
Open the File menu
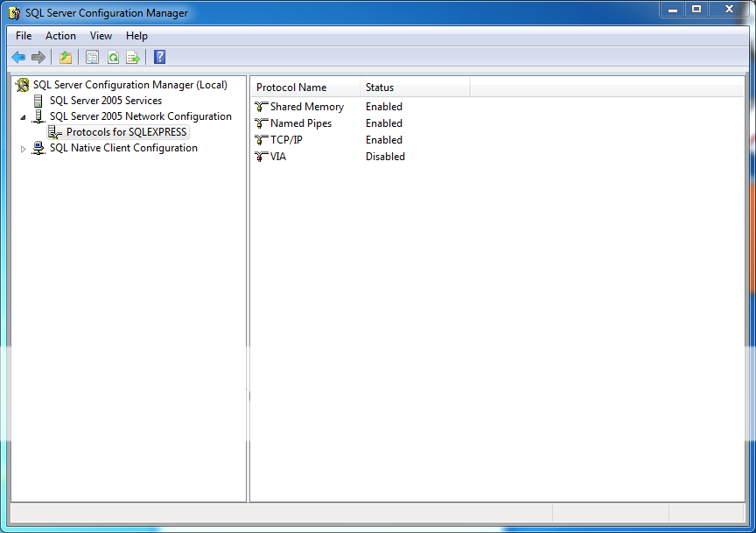tap(24, 36)
